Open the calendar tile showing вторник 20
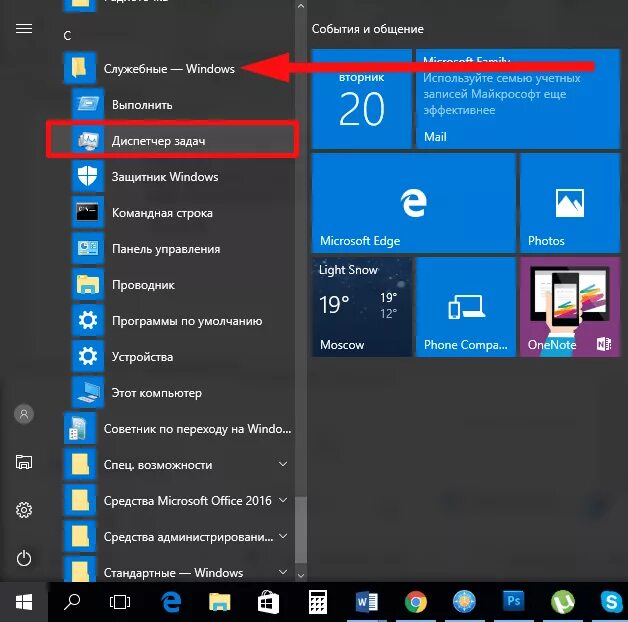 362,99
